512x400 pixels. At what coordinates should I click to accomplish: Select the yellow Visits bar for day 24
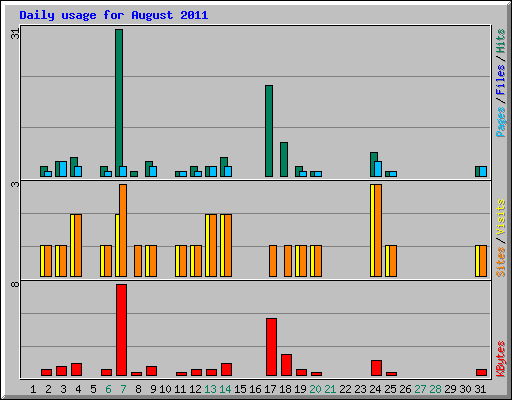[x=372, y=230]
